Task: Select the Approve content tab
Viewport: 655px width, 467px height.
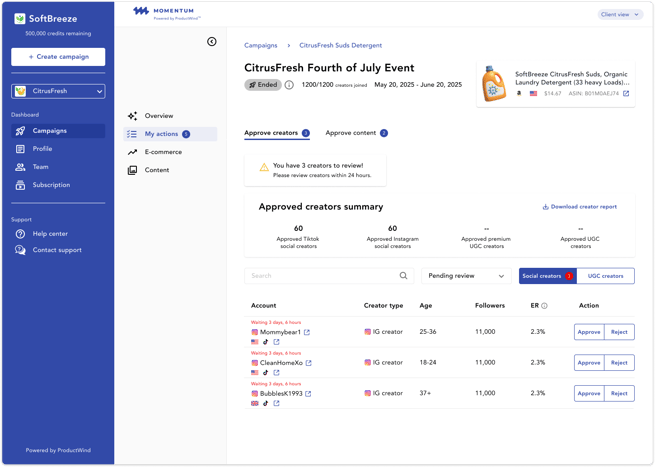Action: 356,133
